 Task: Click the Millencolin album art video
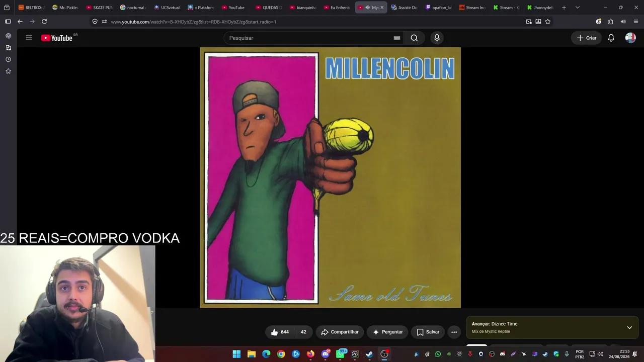point(330,177)
